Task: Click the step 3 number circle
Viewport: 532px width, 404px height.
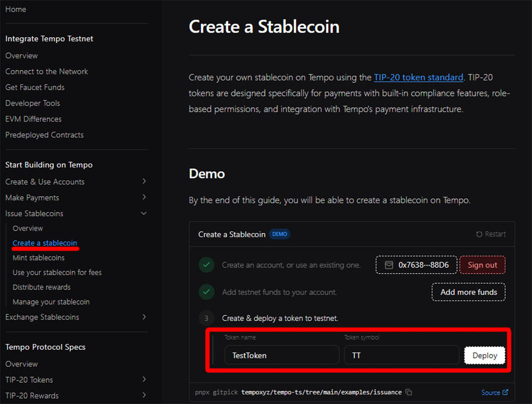Action: pyautogui.click(x=206, y=318)
